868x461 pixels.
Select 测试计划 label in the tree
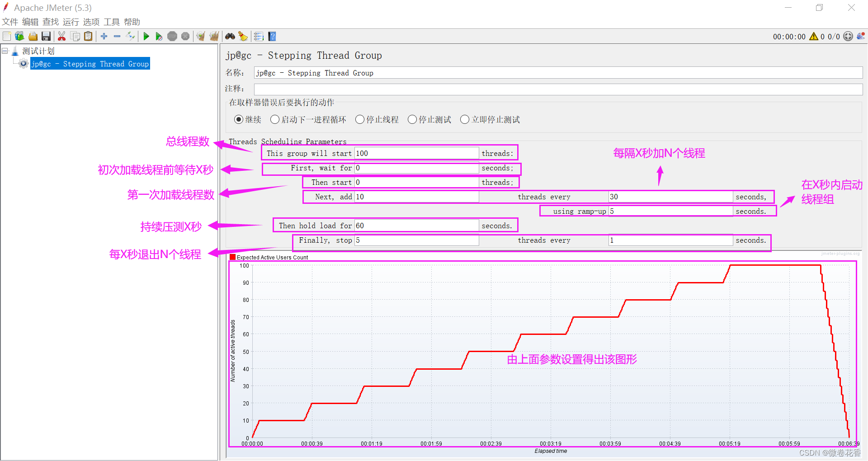pyautogui.click(x=38, y=51)
